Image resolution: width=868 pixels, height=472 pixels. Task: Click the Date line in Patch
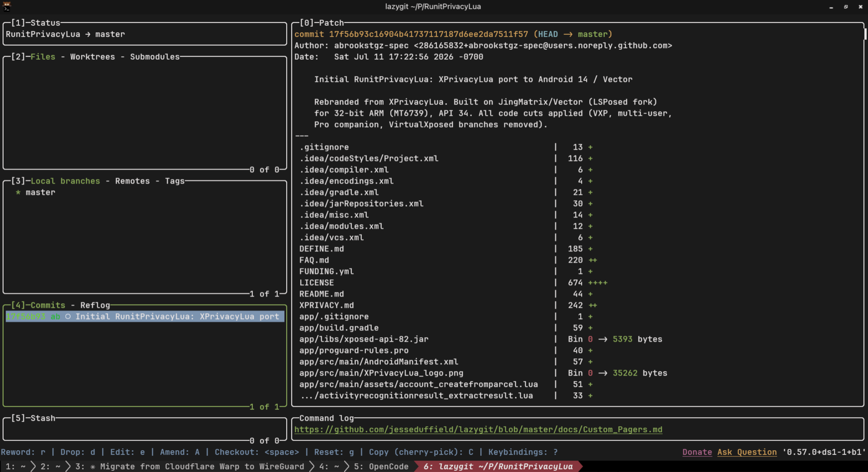[389, 57]
